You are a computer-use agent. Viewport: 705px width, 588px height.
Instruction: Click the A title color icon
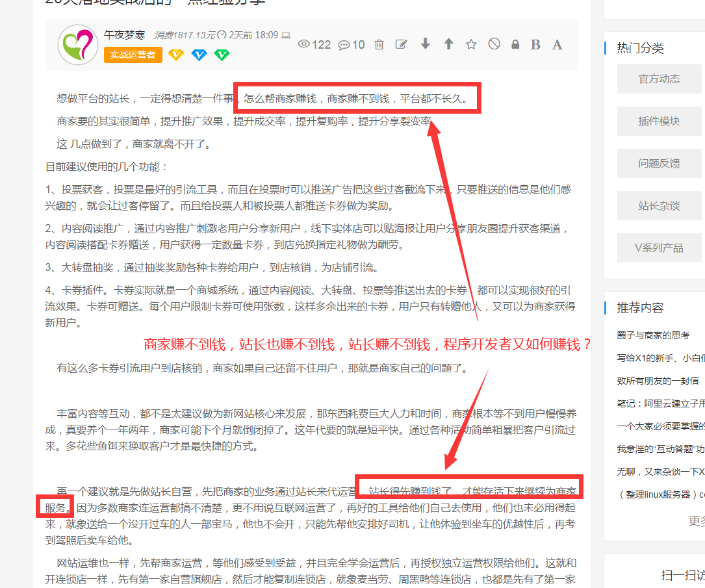point(557,44)
